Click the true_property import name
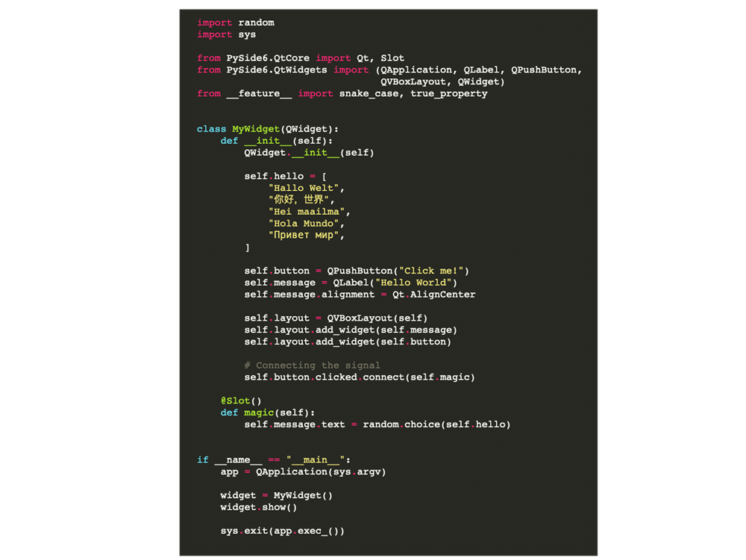Screen dimensions: 746x560 448,94
